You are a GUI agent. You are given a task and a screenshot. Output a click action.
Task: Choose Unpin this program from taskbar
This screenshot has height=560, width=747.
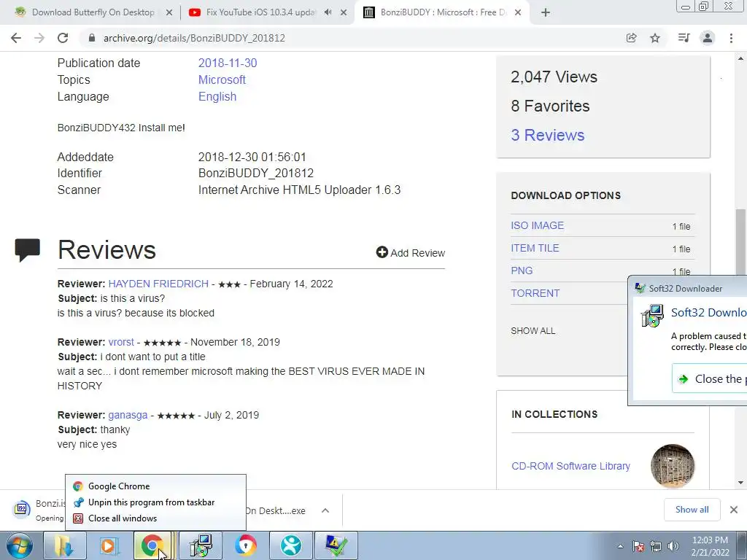click(x=155, y=502)
